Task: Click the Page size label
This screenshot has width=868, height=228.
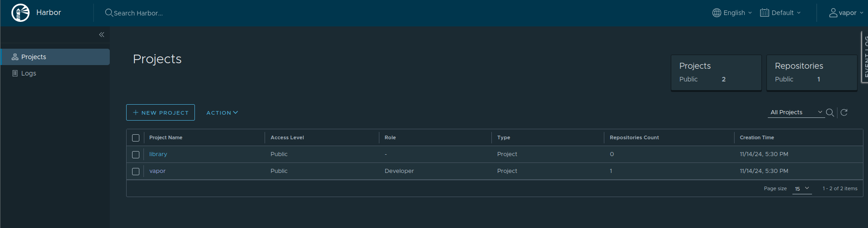Action: (775, 188)
